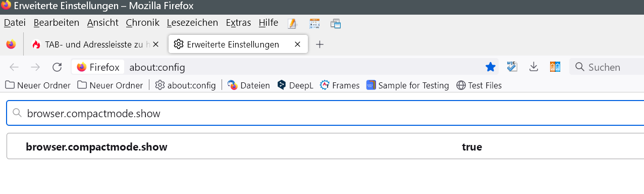Go back with the back arrow
Image resolution: width=644 pixels, height=194 pixels.
[14, 67]
